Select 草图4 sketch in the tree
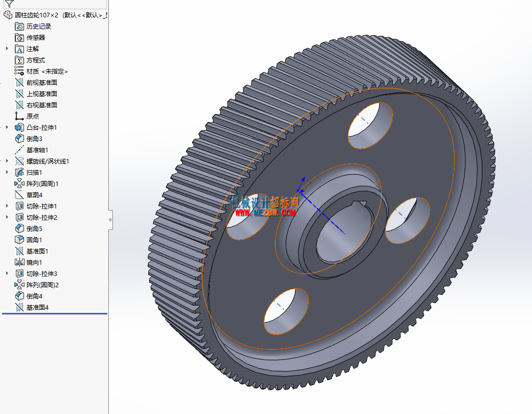 pyautogui.click(x=34, y=195)
